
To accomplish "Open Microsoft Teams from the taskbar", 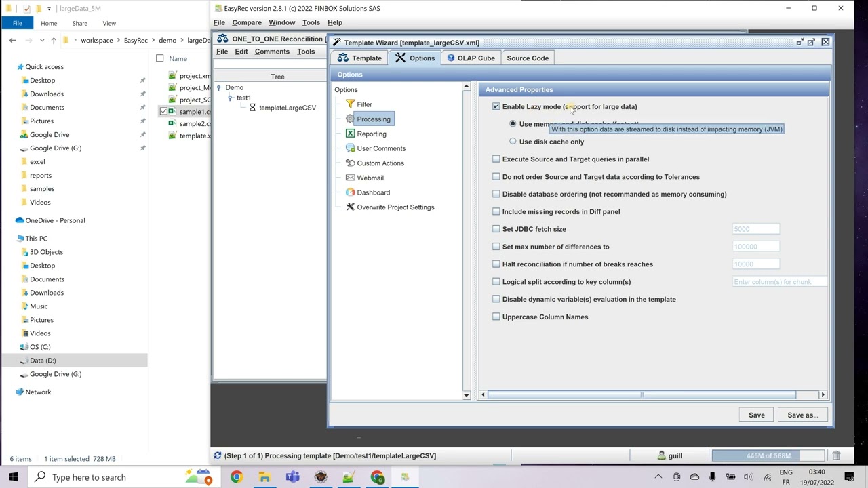I will 292,477.
